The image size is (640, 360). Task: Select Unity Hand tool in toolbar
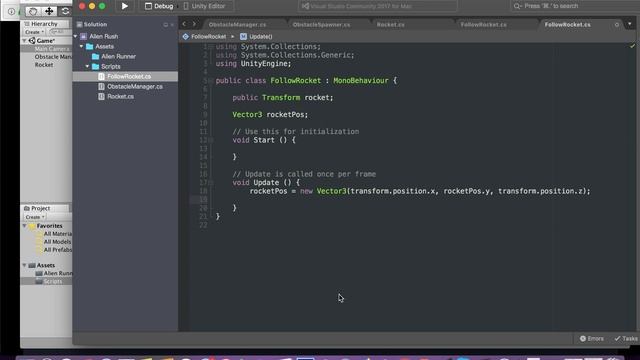[x=33, y=11]
